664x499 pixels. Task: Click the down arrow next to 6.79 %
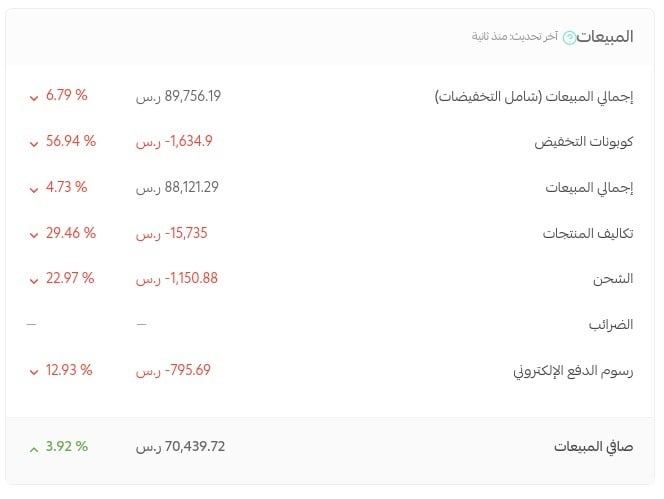click(x=34, y=98)
